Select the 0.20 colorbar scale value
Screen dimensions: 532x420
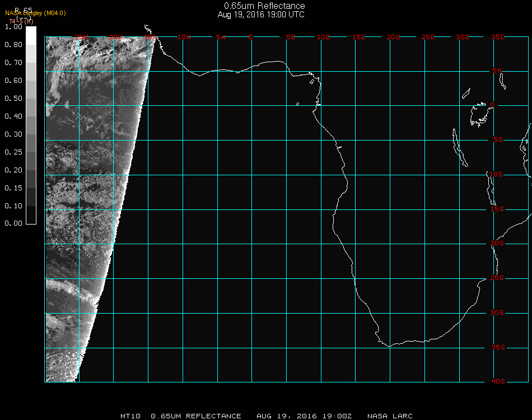pos(13,170)
